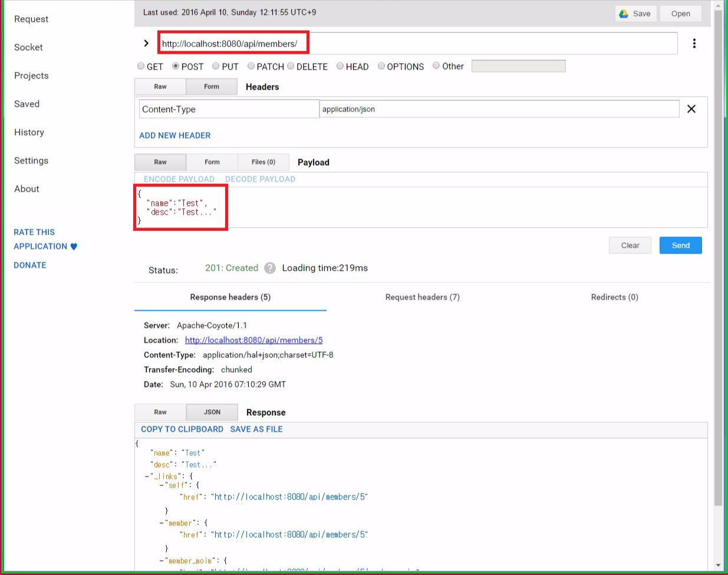Click the Open button
Screen dimensions: 728x575
point(681,14)
